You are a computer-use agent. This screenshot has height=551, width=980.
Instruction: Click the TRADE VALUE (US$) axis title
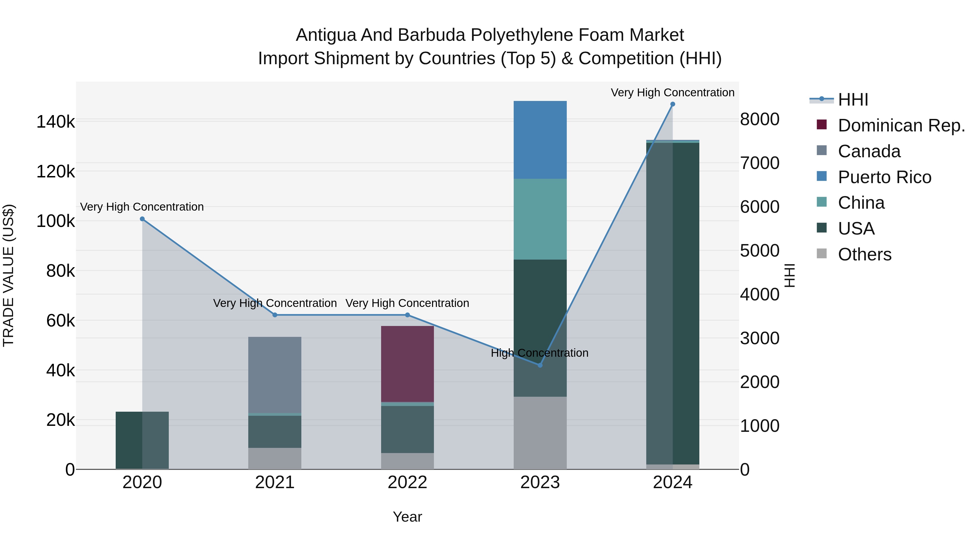click(x=8, y=275)
